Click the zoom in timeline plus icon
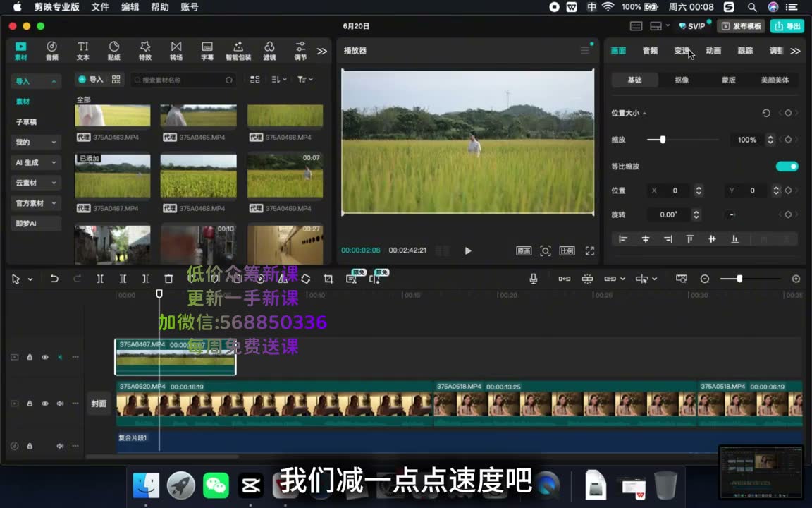The width and height of the screenshot is (812, 508). [796, 279]
